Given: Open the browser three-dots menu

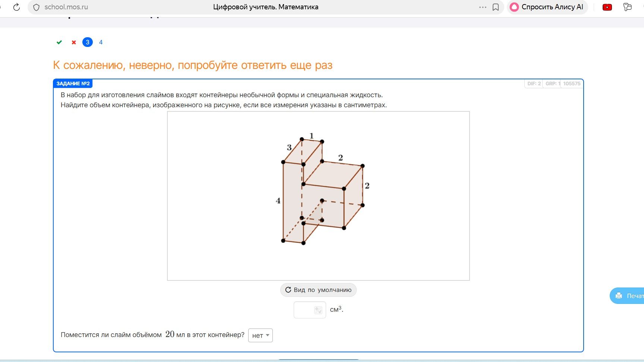Looking at the screenshot, I should pyautogui.click(x=483, y=7).
